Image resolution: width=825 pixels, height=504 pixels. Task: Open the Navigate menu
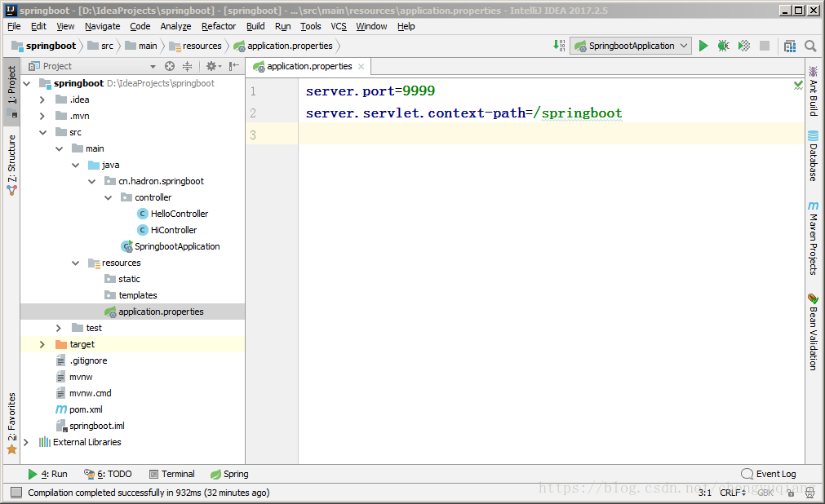pos(102,26)
